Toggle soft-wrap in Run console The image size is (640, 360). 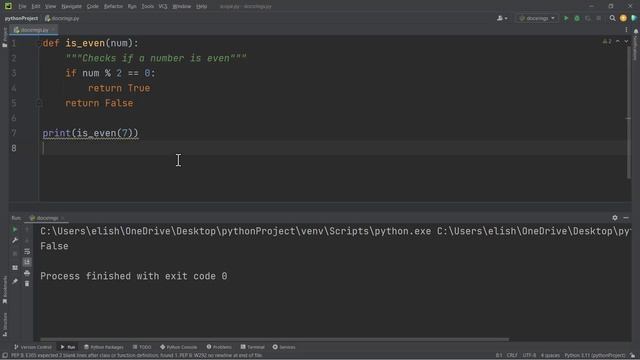tap(27, 251)
